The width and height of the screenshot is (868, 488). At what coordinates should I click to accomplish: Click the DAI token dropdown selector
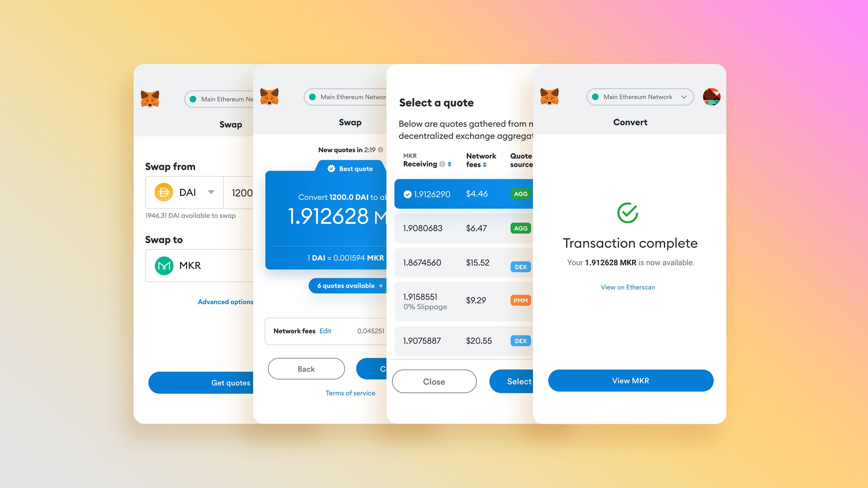point(186,192)
